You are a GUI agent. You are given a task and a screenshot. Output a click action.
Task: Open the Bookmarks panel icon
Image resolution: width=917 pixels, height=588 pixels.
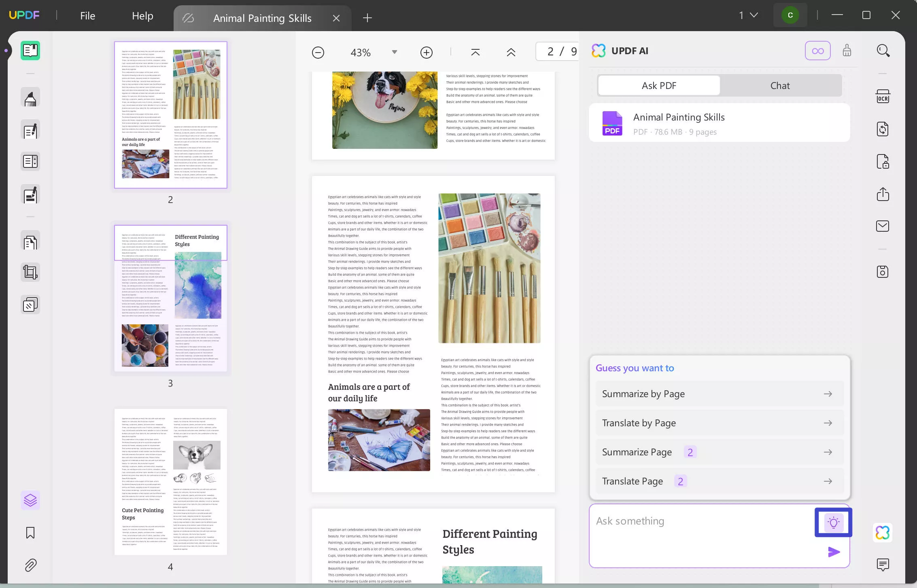pyautogui.click(x=30, y=533)
